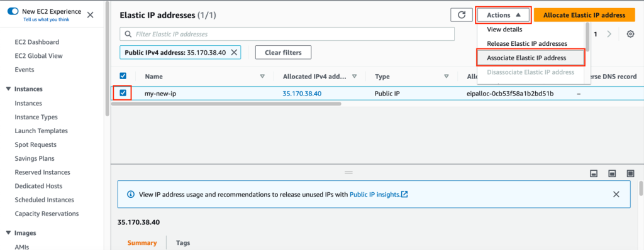Click the details panel vertical scrollbar
Screen dimensions: 644x250
coord(641,189)
